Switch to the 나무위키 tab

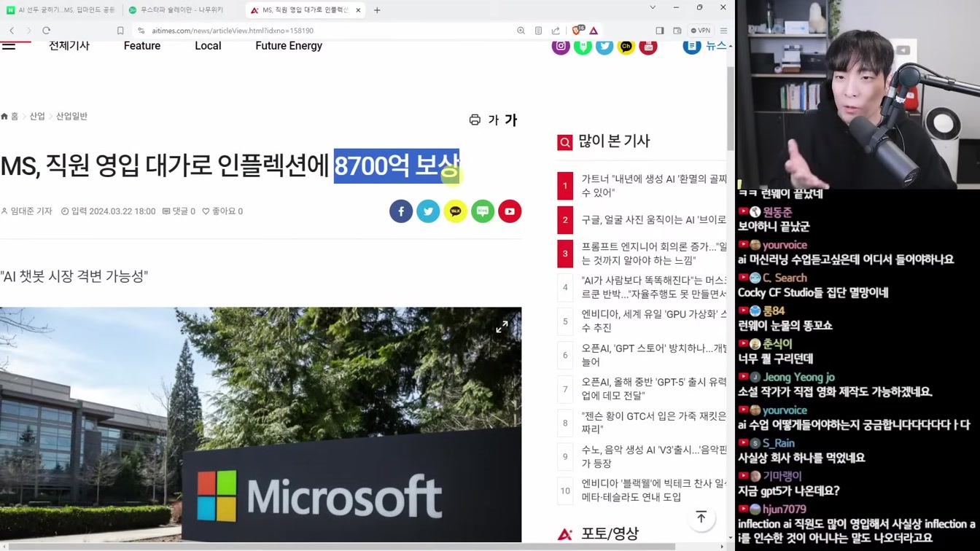tap(182, 10)
